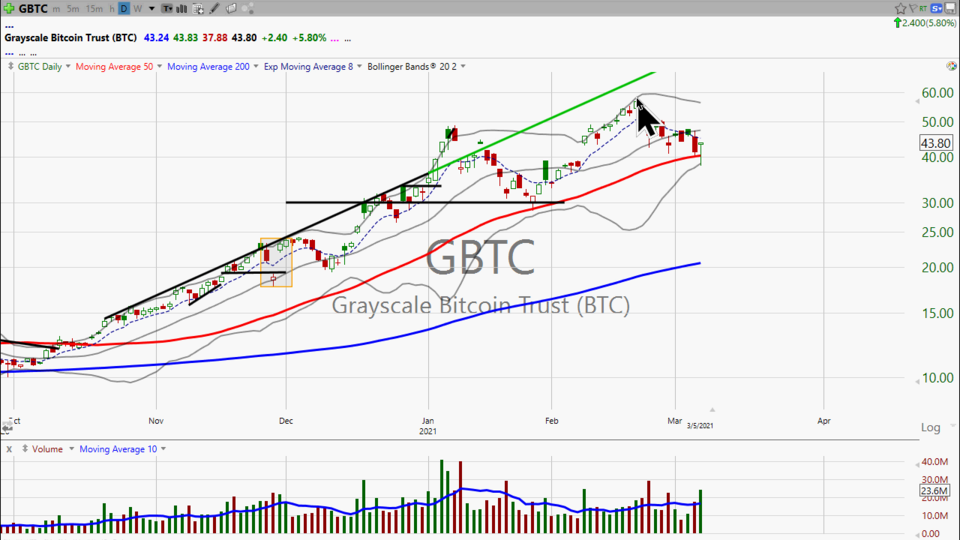Click the Apr time axis label
Viewport: 960px width, 540px height.
(x=824, y=421)
